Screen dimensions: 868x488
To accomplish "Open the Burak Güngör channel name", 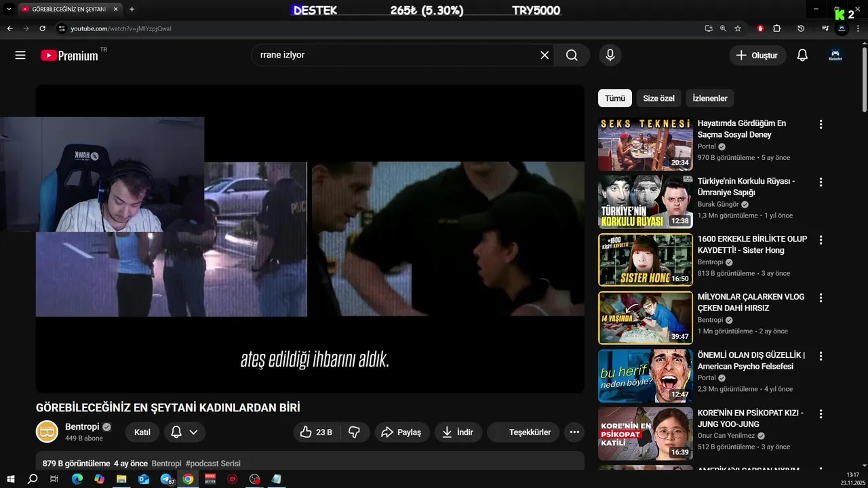I will coord(718,204).
